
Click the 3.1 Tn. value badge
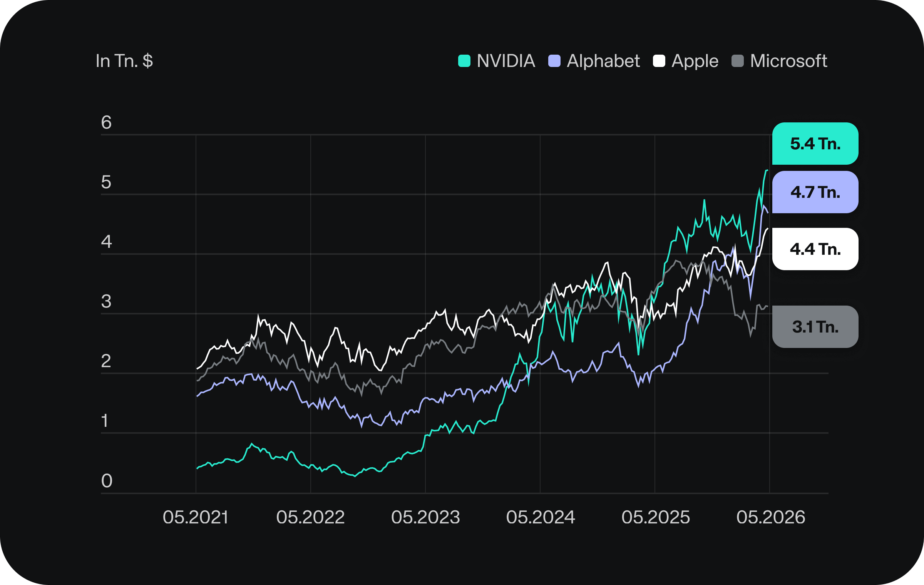(815, 327)
